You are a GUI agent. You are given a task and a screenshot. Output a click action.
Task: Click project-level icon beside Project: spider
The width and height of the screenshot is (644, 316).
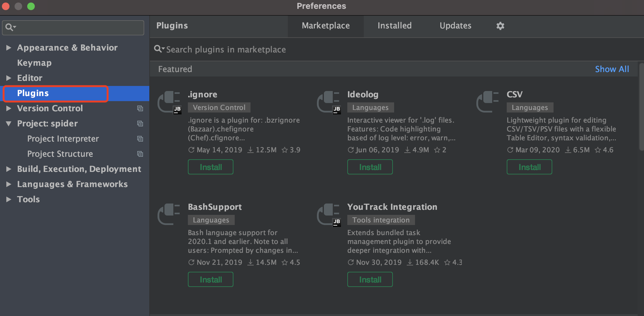click(x=140, y=124)
